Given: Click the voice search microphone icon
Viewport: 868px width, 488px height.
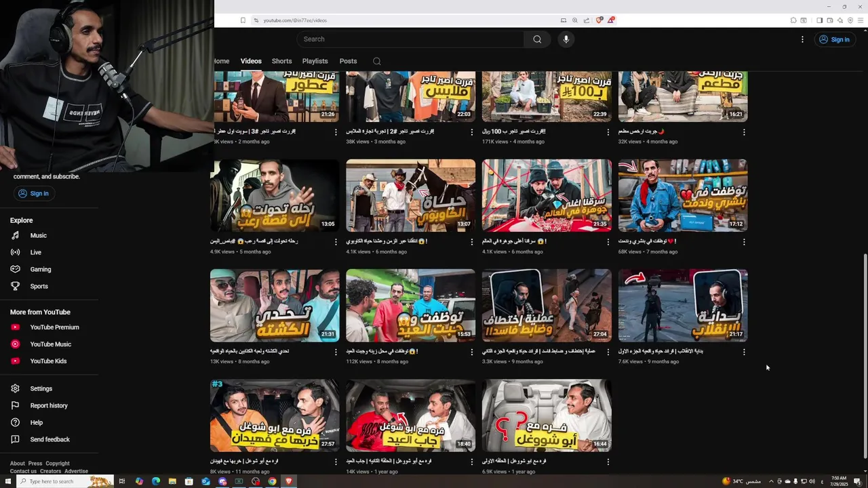Looking at the screenshot, I should 566,39.
